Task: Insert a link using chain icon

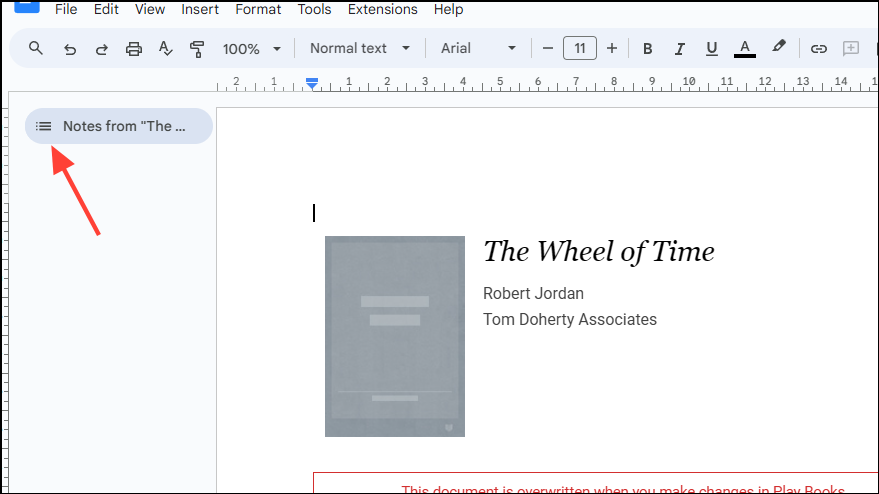Action: point(818,48)
